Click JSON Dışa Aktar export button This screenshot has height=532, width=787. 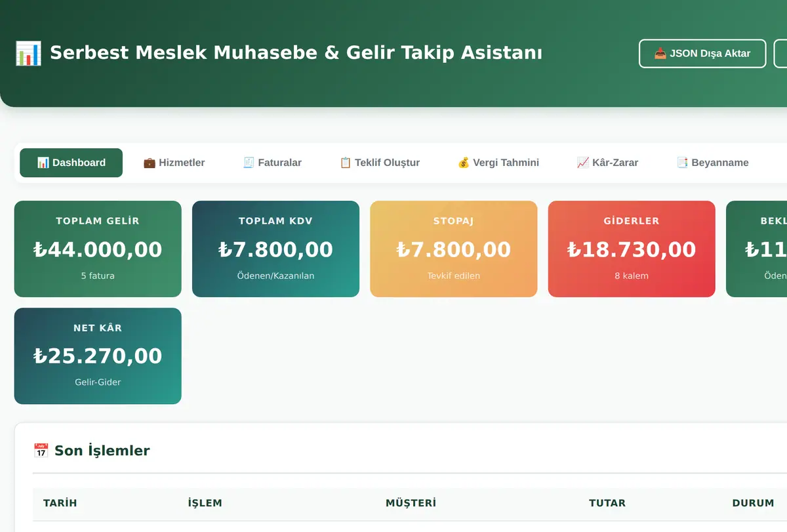[x=702, y=54]
